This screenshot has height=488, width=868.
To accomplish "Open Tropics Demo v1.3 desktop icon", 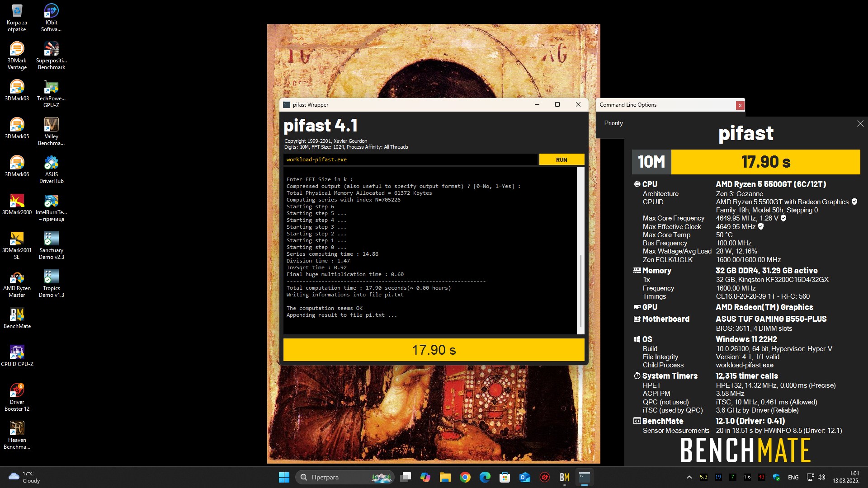I will pos(51,283).
